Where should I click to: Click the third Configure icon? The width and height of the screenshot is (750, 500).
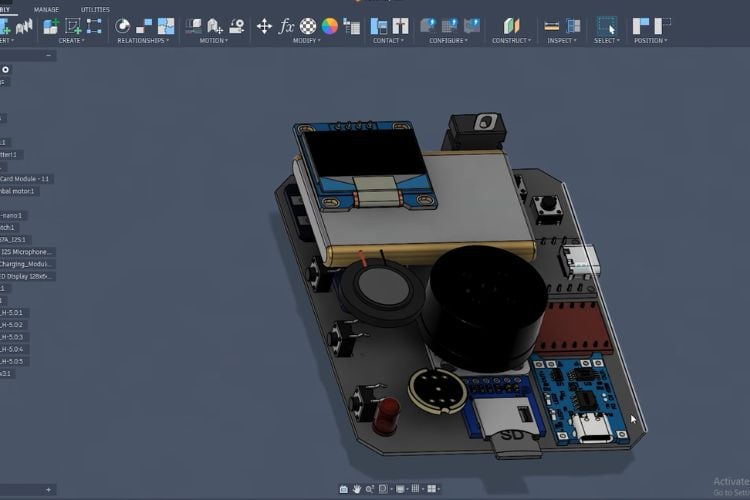[472, 26]
